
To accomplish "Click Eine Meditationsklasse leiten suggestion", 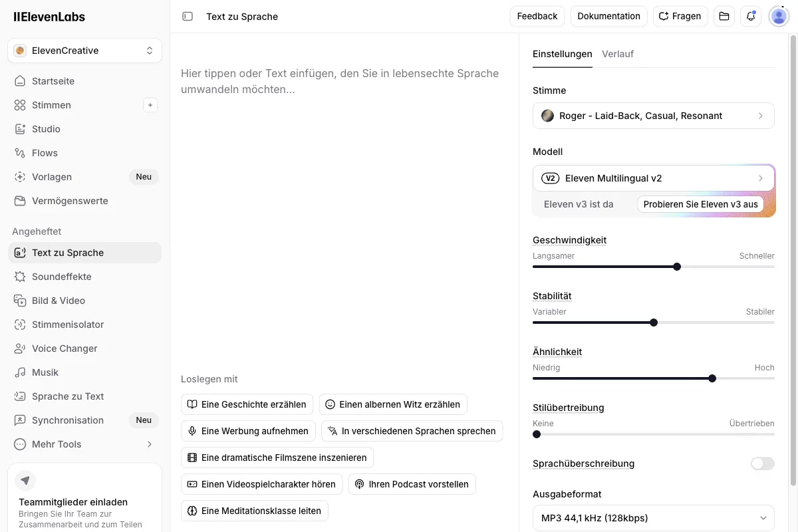I will click(255, 511).
